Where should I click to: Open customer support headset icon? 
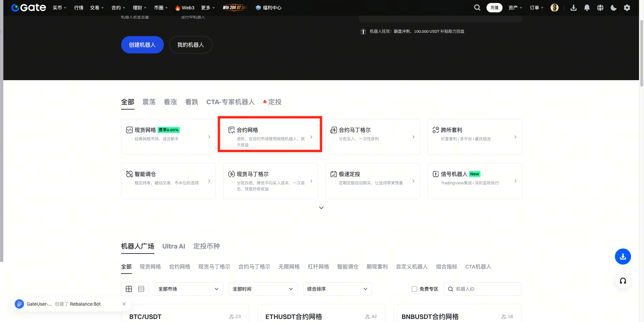coord(623,281)
